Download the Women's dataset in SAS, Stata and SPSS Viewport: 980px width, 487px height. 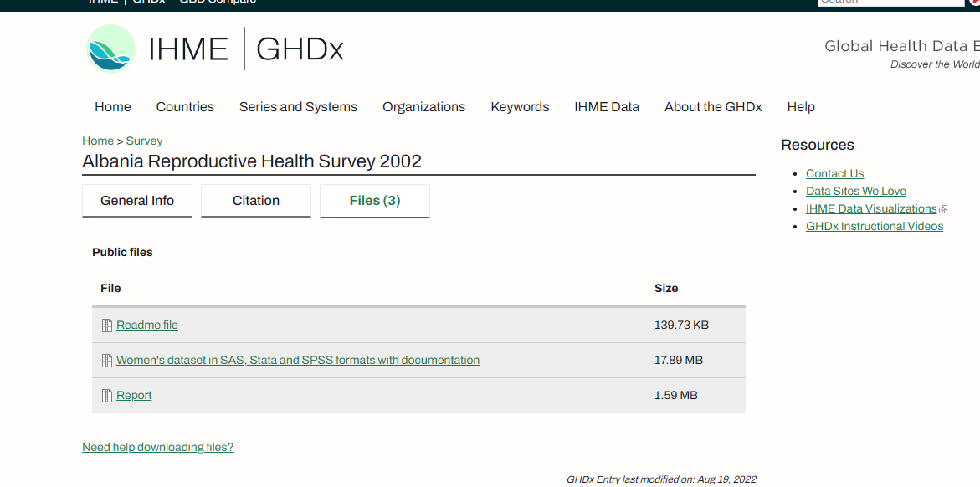(x=298, y=360)
